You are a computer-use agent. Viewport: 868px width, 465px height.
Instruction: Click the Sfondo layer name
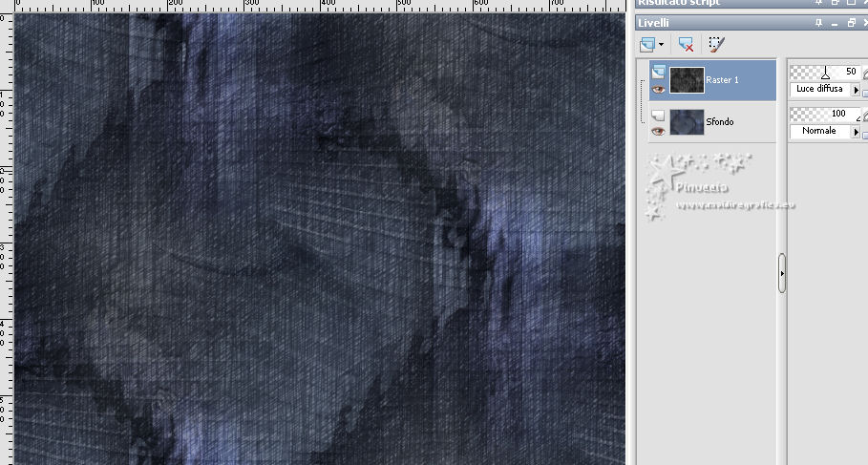pos(720,122)
